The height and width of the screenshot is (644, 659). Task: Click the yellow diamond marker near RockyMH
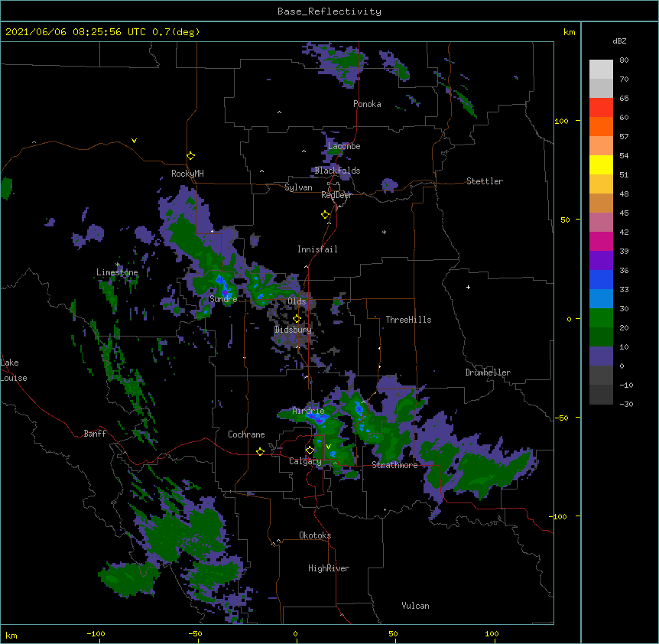click(x=191, y=156)
